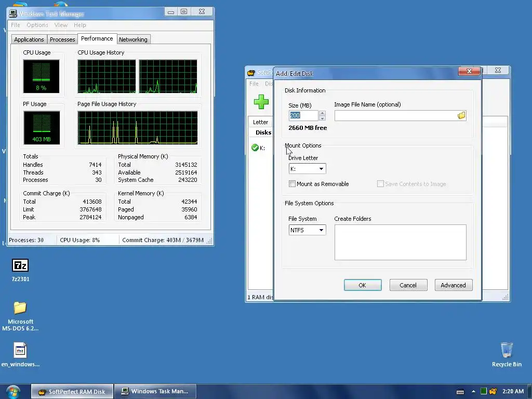
Task: Toggle Save Contents to Image checkbox
Action: pyautogui.click(x=380, y=183)
